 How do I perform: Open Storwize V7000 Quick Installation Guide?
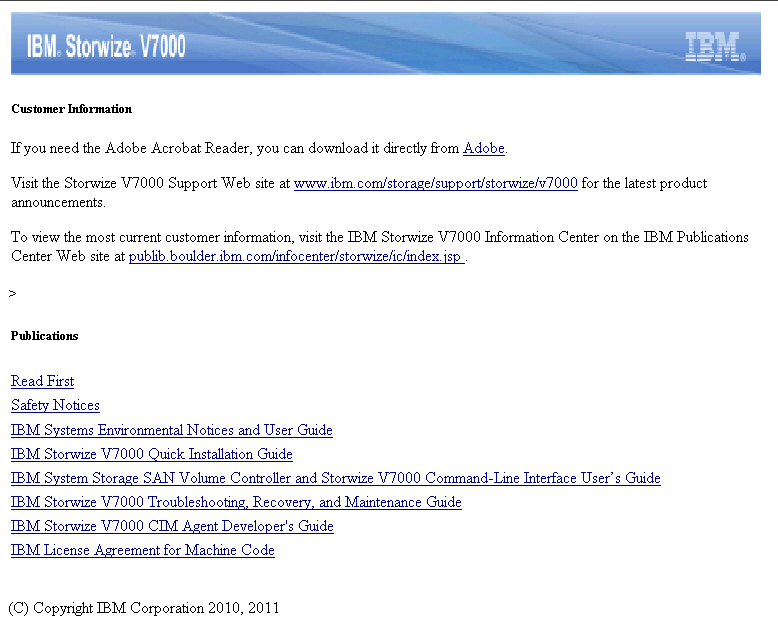pyautogui.click(x=152, y=454)
